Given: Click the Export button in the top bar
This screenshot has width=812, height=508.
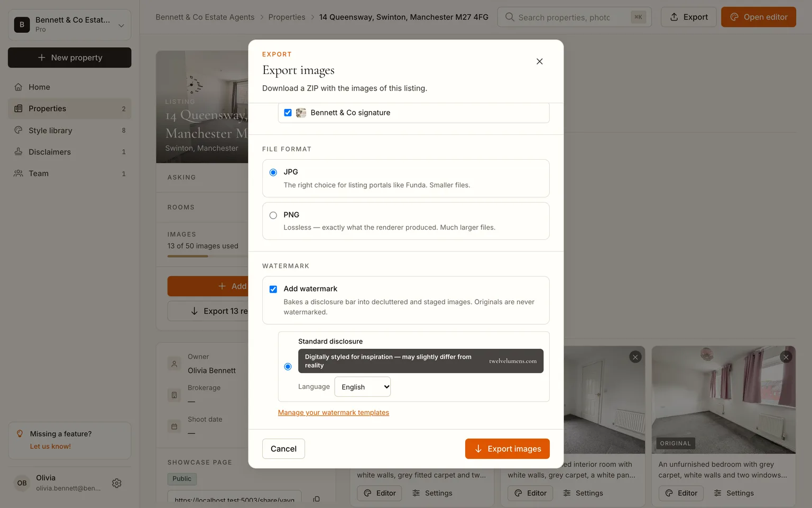Looking at the screenshot, I should 689,17.
